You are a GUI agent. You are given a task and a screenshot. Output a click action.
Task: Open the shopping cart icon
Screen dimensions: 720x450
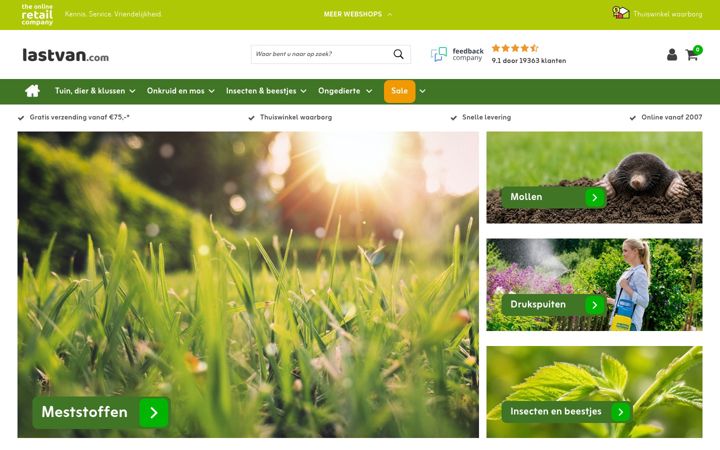point(692,55)
